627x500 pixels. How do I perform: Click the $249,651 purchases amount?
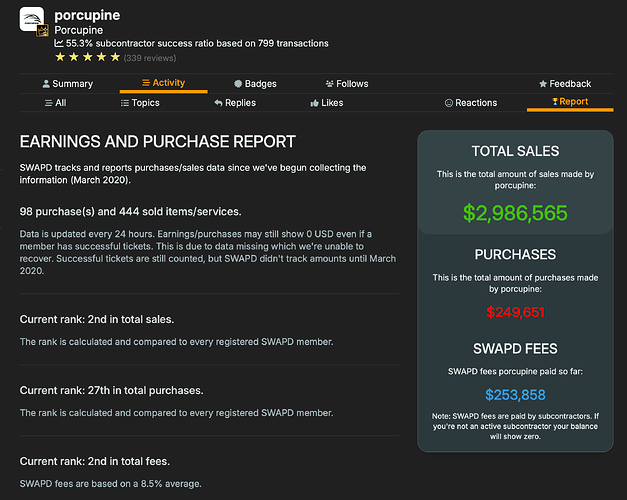[515, 312]
